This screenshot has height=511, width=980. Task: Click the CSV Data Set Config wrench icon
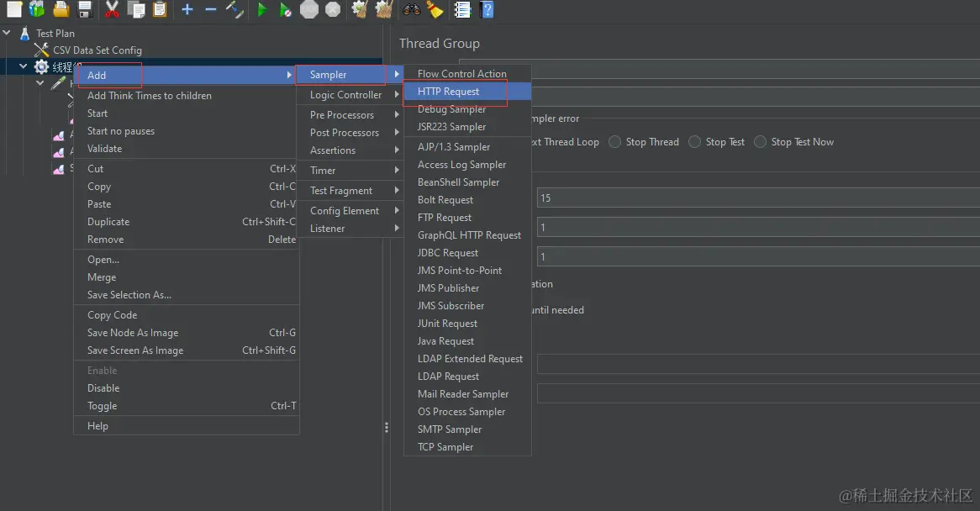point(41,50)
